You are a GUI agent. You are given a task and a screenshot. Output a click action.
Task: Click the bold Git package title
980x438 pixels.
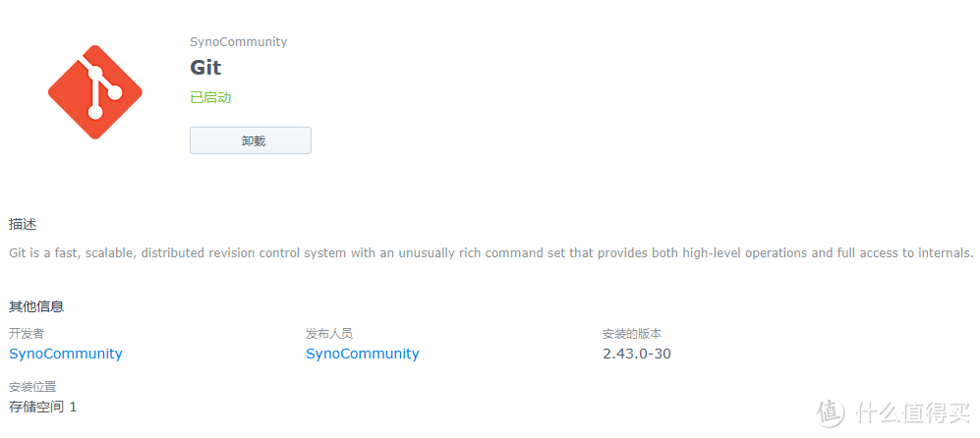205,68
